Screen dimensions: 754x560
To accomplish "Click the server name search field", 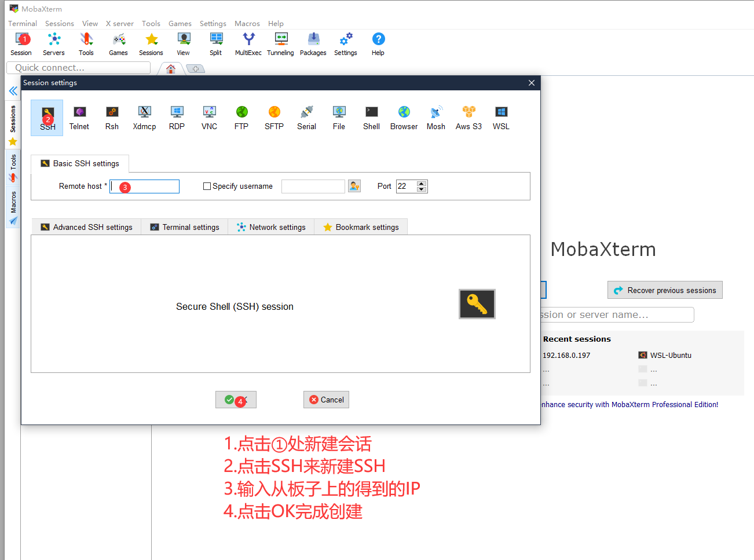I will [x=617, y=314].
